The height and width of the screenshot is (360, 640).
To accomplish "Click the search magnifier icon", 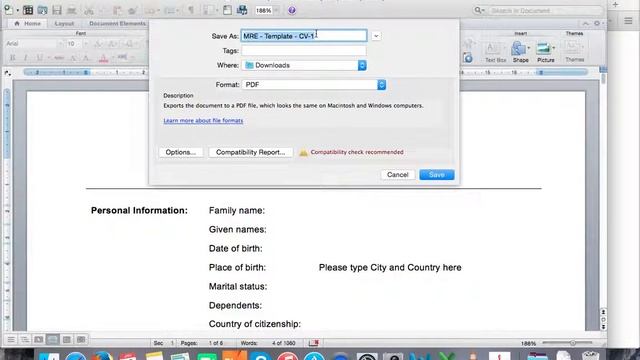I will point(478,10).
